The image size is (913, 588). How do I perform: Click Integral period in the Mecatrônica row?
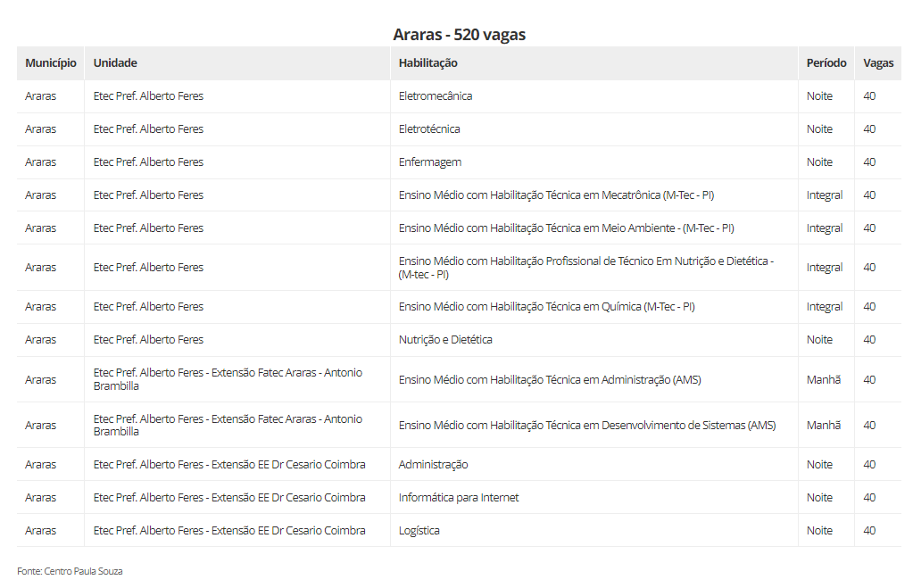825,195
